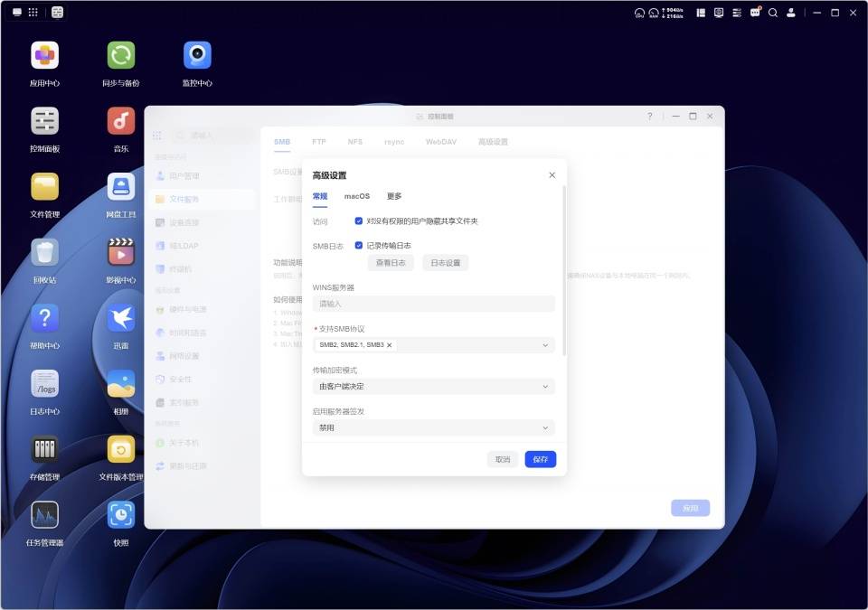Click the blue 保存 button
868x610 pixels.
[x=541, y=459]
